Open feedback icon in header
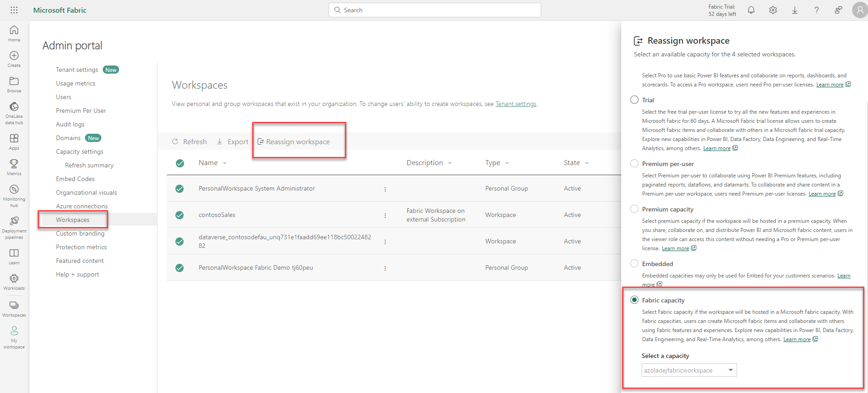 838,10
